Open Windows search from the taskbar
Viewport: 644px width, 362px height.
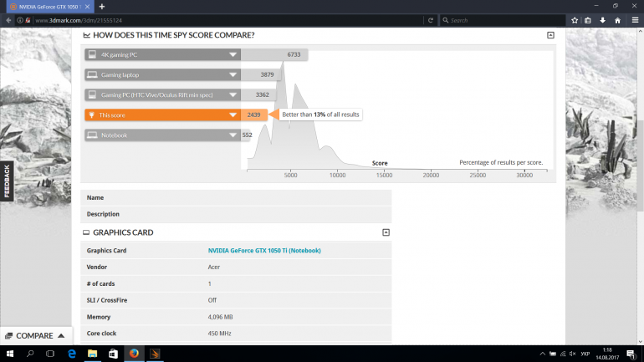point(30,354)
